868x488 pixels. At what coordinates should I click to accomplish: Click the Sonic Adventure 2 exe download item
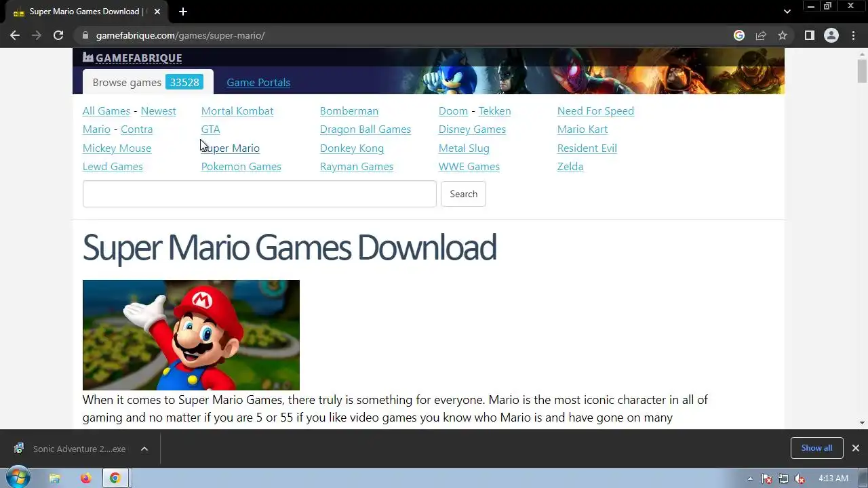[x=71, y=449]
